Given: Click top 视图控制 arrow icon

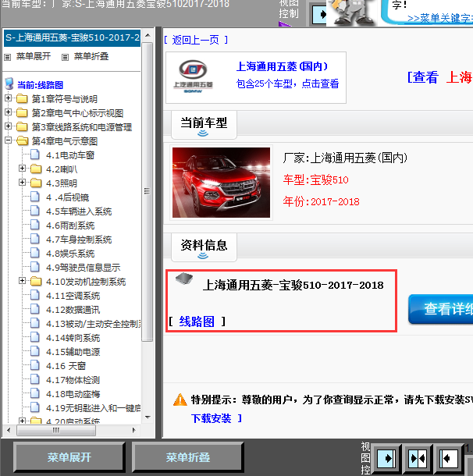Looking at the screenshot, I should click(319, 14).
